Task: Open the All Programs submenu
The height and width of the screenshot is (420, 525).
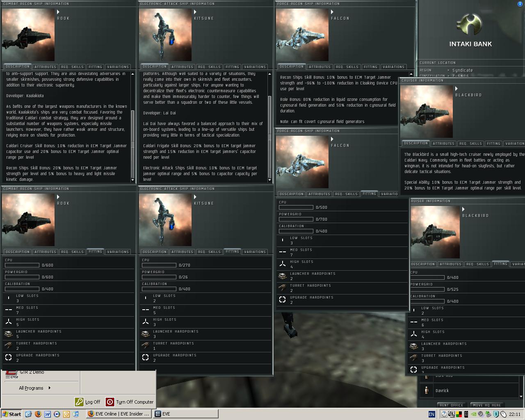Action: click(x=35, y=388)
